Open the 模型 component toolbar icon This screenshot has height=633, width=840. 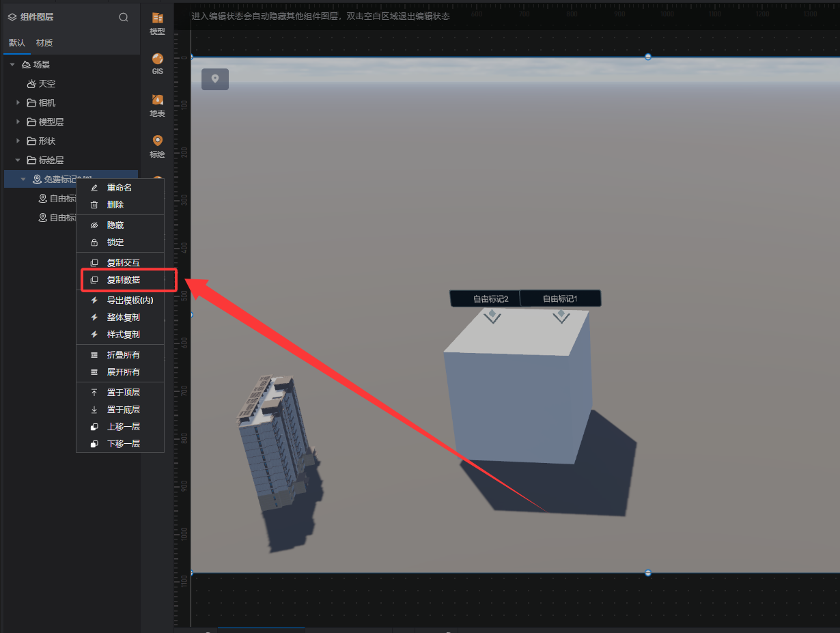[x=158, y=24]
